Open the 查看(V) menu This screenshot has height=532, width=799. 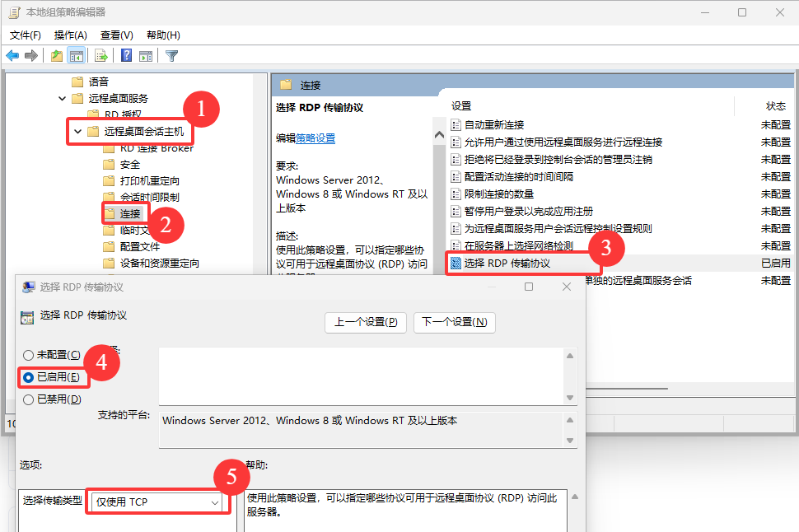tap(116, 35)
